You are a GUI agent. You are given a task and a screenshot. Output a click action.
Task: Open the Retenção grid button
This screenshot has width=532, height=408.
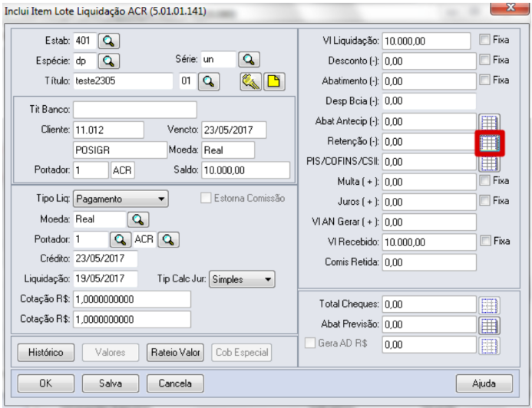[x=490, y=143]
